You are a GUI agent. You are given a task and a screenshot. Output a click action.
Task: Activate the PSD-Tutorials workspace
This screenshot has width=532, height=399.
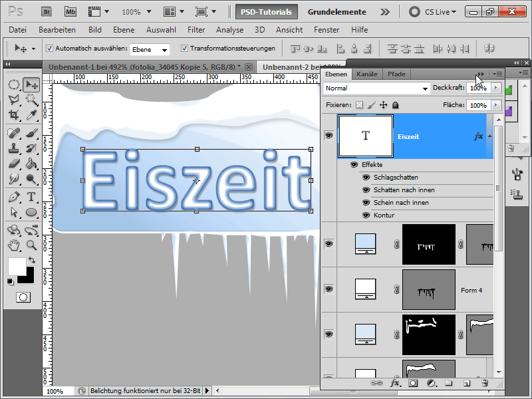pos(267,12)
